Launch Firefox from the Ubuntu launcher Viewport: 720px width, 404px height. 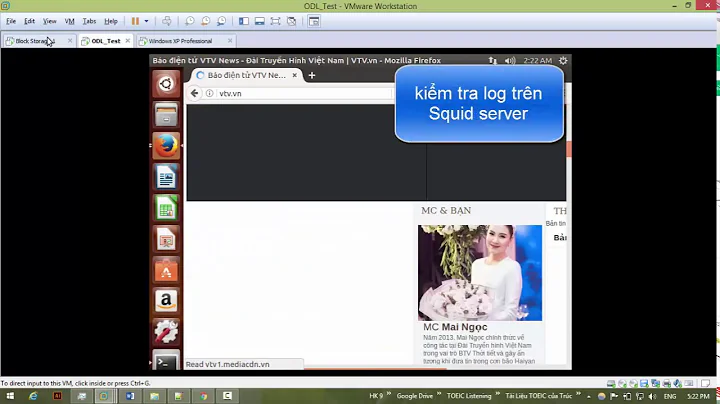pos(166,146)
